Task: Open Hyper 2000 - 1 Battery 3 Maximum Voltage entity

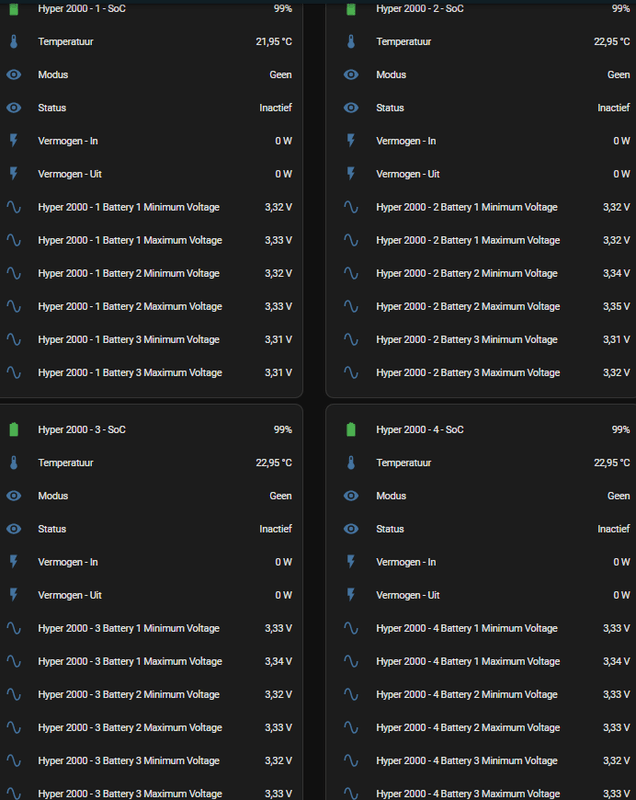Action: click(x=130, y=373)
